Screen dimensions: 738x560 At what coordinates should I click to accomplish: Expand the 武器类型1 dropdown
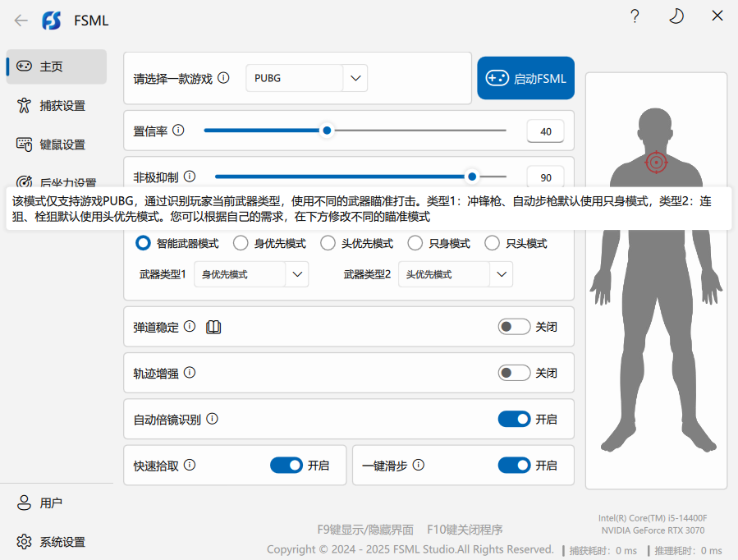296,274
